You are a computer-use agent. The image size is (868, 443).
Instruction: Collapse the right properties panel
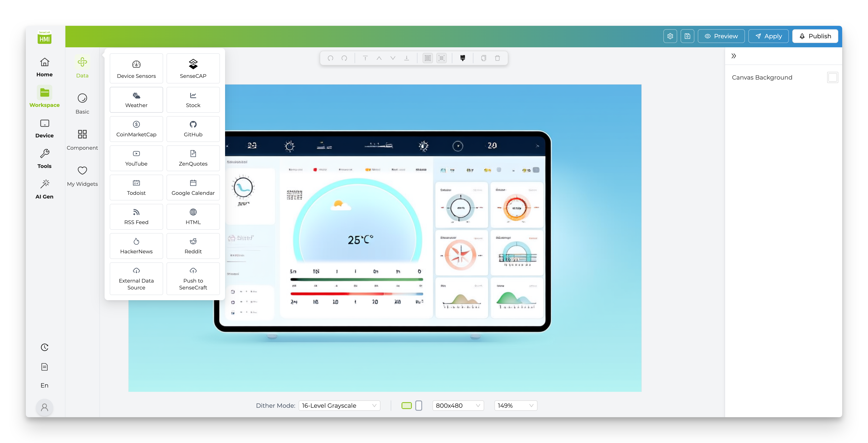734,56
